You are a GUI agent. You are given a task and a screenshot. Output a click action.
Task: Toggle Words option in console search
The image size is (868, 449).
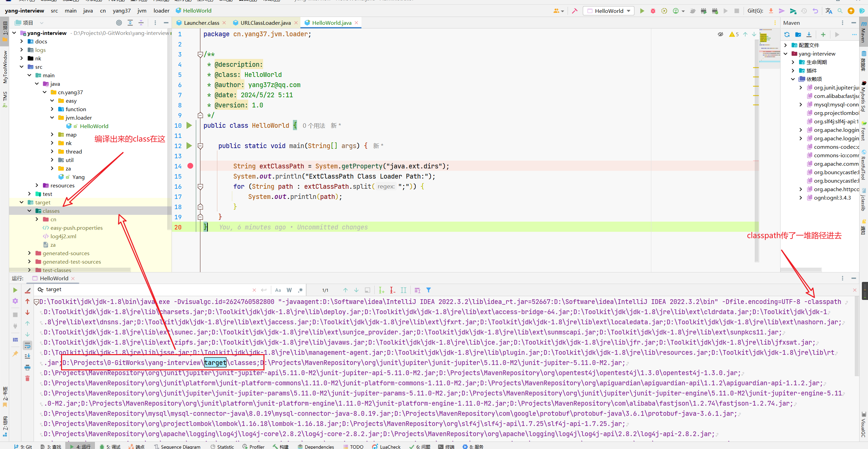(x=289, y=290)
